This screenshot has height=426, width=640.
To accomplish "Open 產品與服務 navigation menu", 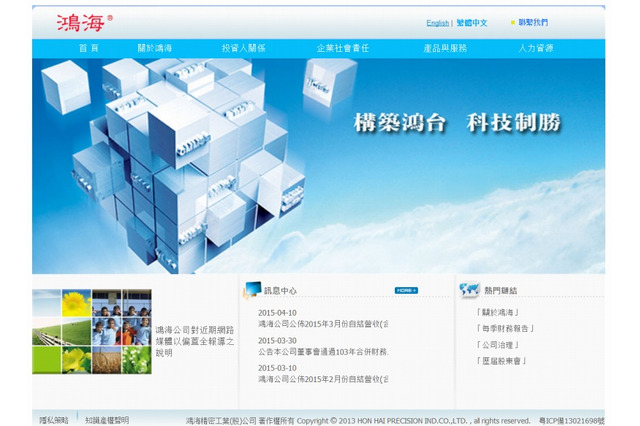I will click(x=445, y=48).
